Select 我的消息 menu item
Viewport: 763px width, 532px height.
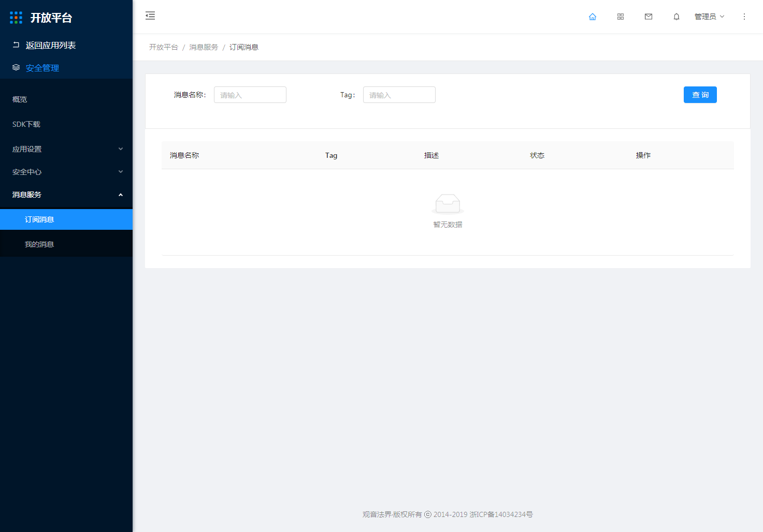pos(66,244)
